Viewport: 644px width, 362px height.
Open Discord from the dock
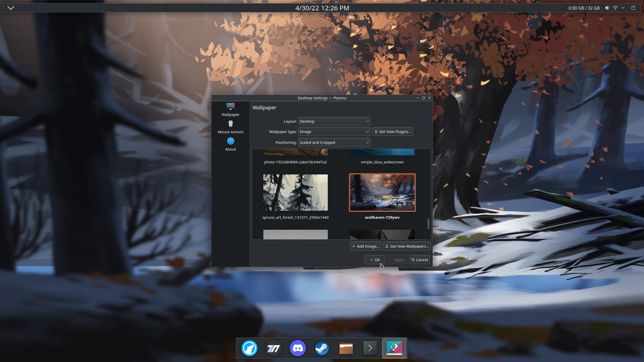(298, 348)
